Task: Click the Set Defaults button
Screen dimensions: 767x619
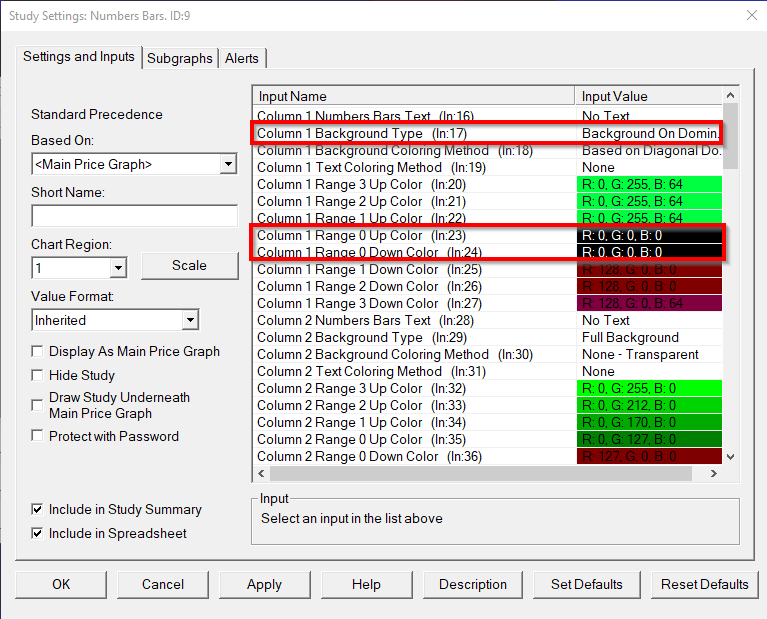Action: tap(587, 584)
